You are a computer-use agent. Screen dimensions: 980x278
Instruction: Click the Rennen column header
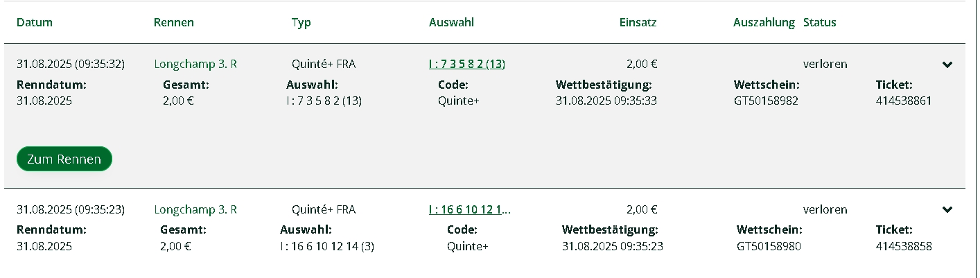(x=173, y=22)
